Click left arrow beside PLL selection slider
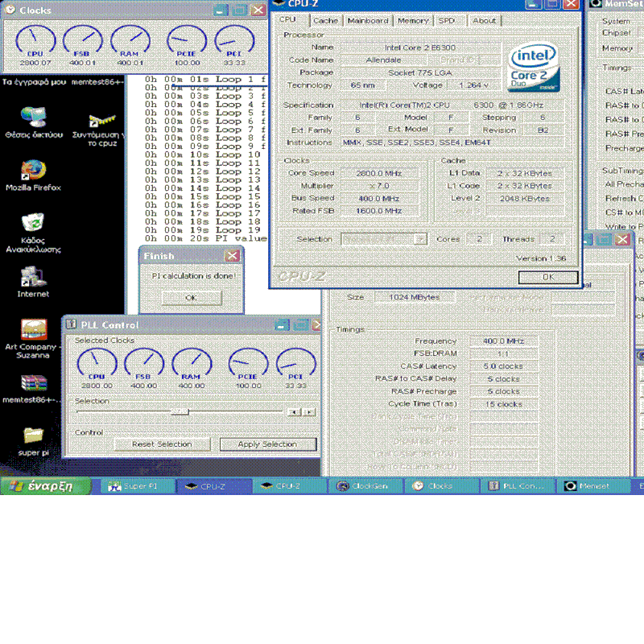This screenshot has width=644, height=644. pos(295,412)
